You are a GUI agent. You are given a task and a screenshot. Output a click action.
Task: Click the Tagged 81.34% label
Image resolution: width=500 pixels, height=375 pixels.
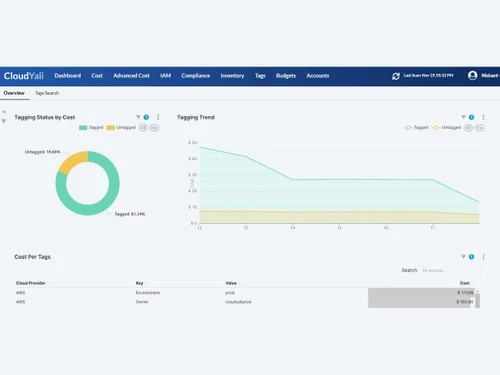pyautogui.click(x=130, y=214)
